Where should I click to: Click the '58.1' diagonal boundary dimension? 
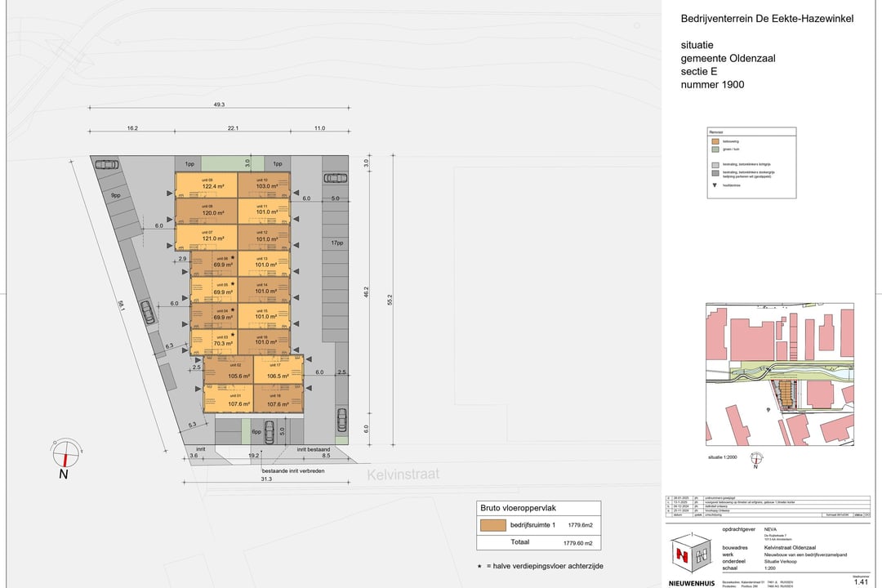point(121,305)
